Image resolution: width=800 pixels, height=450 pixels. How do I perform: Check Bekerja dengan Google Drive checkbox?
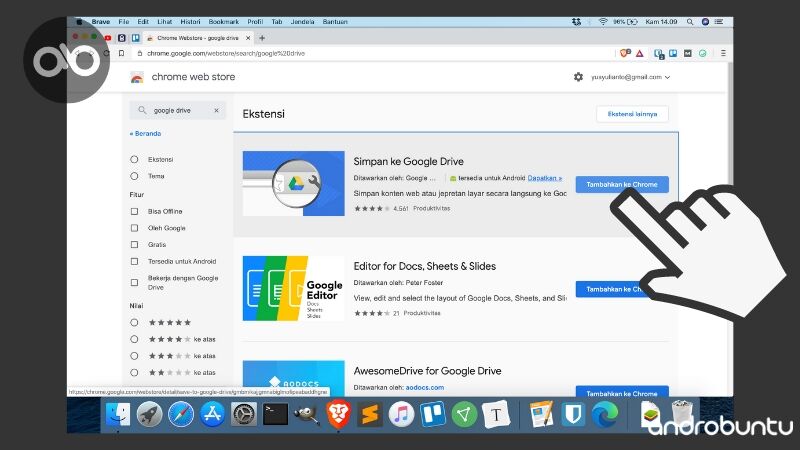pyautogui.click(x=134, y=283)
